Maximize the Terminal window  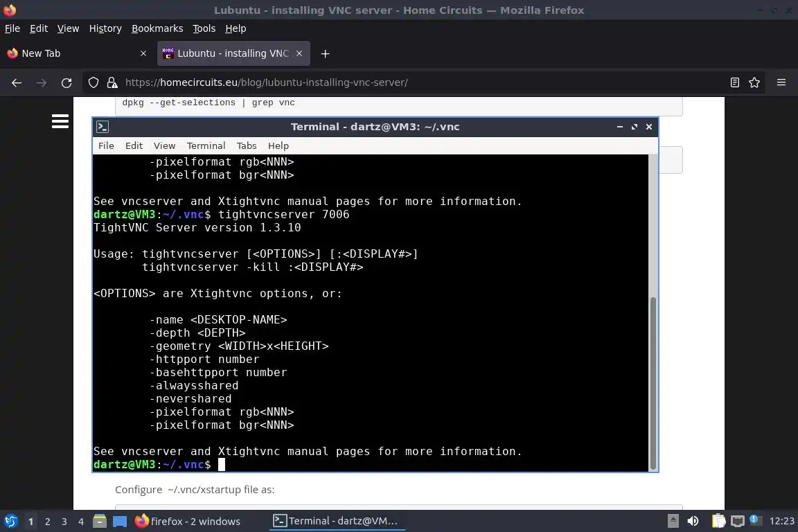[634, 127]
